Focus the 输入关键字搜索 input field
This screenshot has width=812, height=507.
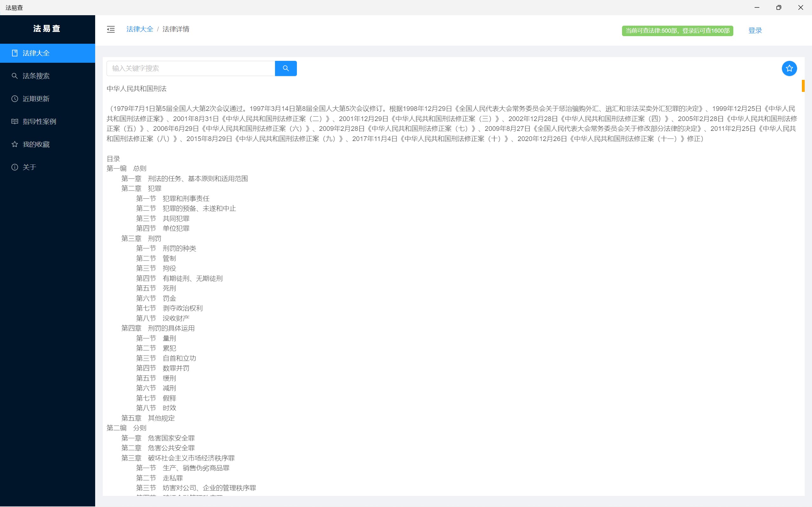coord(191,68)
